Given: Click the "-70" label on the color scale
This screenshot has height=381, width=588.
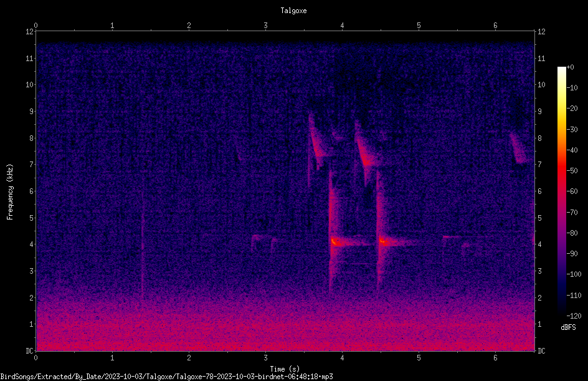Looking at the screenshot, I should 572,213.
